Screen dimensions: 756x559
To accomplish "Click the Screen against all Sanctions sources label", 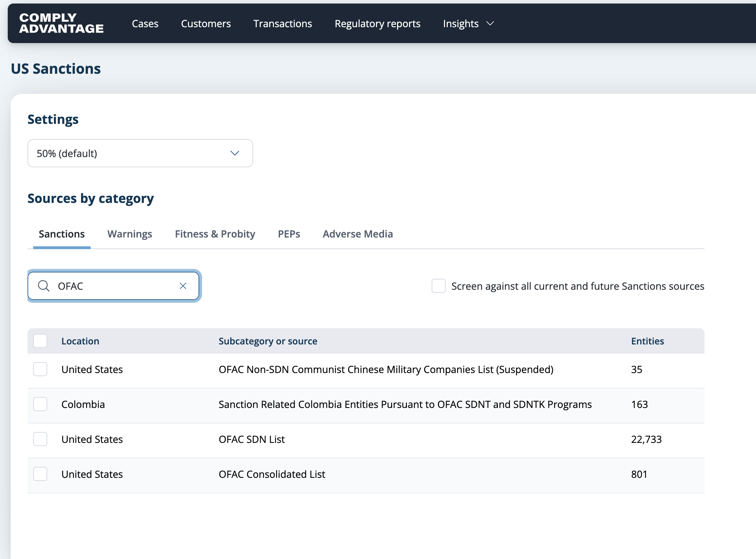I will pos(578,286).
